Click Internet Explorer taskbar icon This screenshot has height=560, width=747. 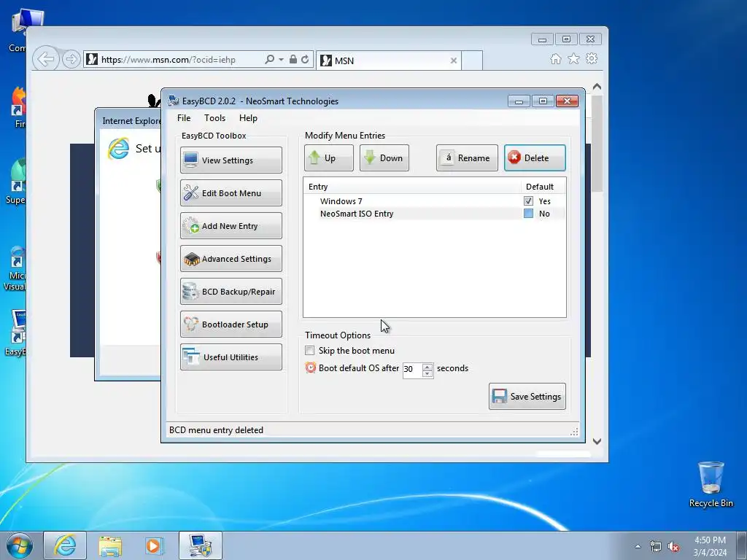coord(65,545)
